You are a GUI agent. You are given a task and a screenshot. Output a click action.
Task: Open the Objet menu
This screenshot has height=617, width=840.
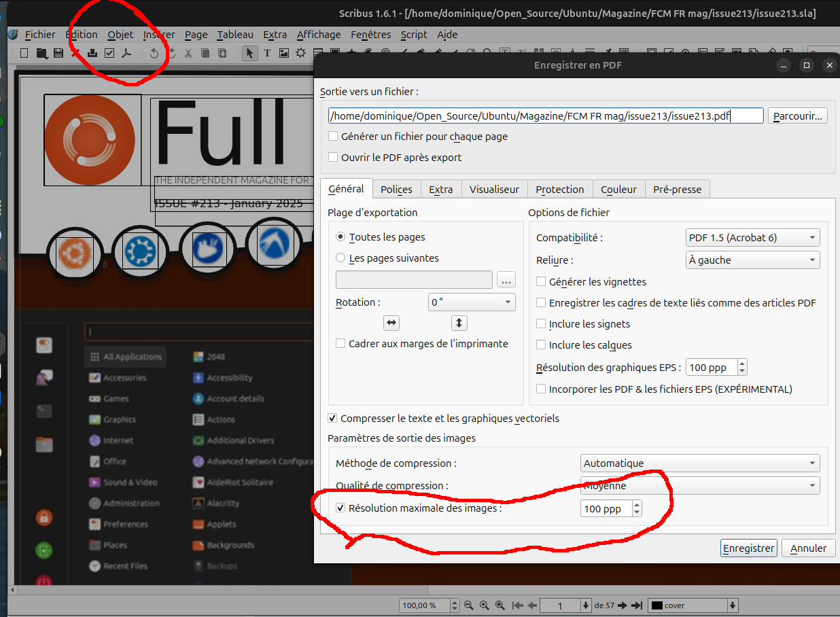120,35
